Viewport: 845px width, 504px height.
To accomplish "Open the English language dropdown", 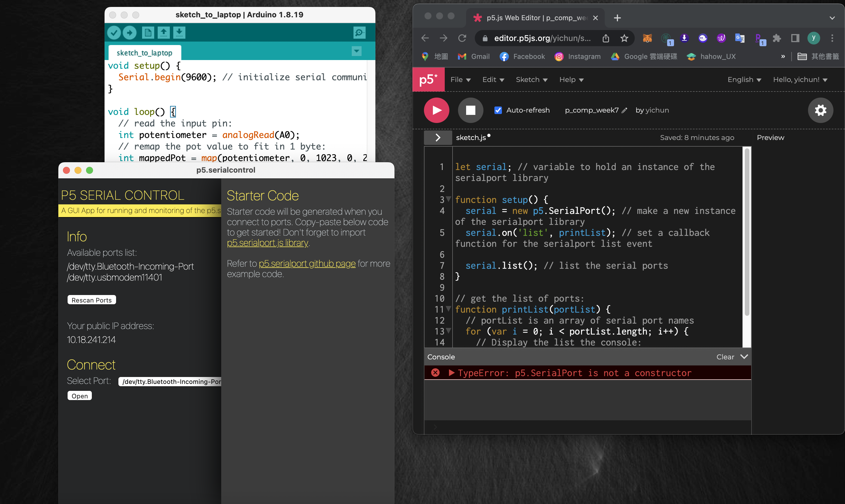I will click(744, 79).
